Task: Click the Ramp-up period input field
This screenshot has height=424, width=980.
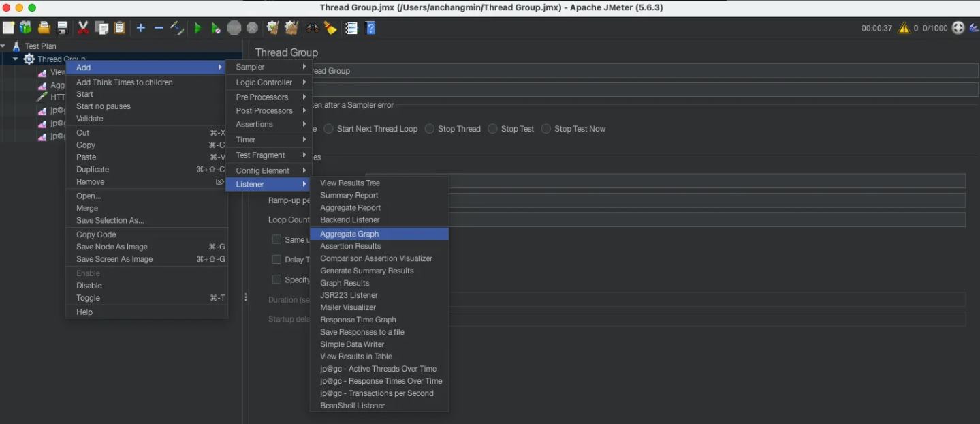Action: click(x=707, y=200)
